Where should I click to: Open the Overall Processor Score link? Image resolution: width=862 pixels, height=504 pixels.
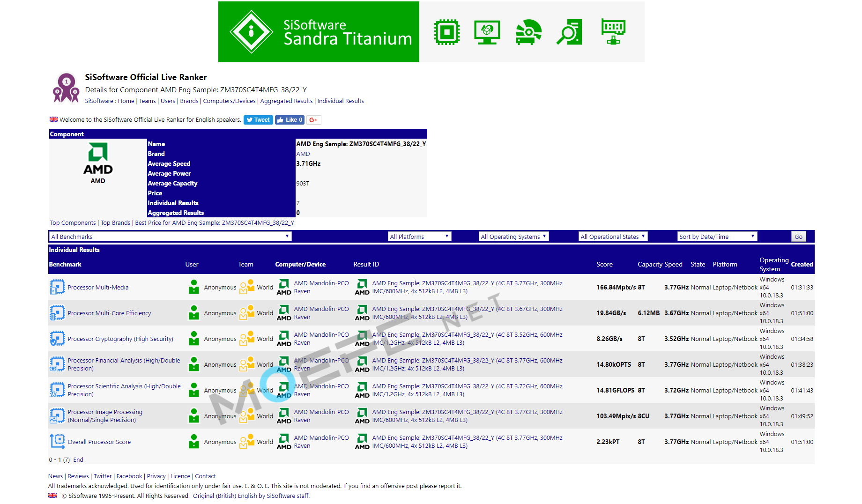click(99, 442)
